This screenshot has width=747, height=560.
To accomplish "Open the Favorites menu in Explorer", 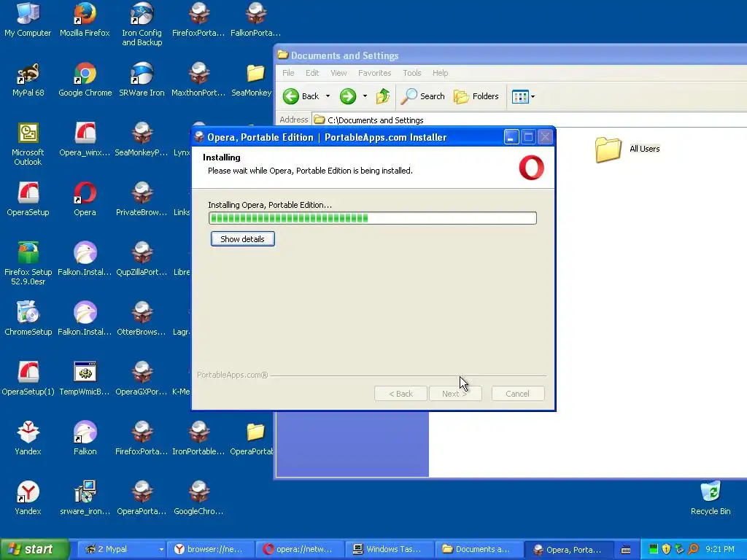I will 374,73.
